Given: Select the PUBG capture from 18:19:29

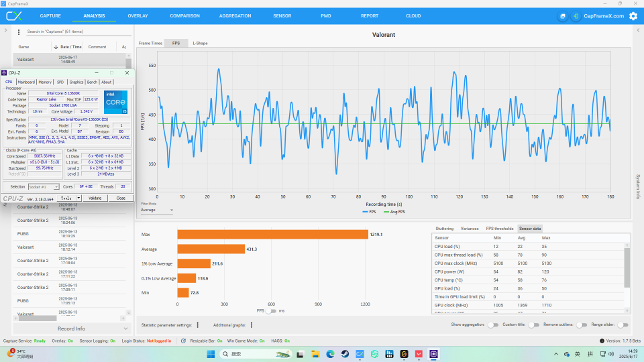Looking at the screenshot, I should (x=69, y=234).
